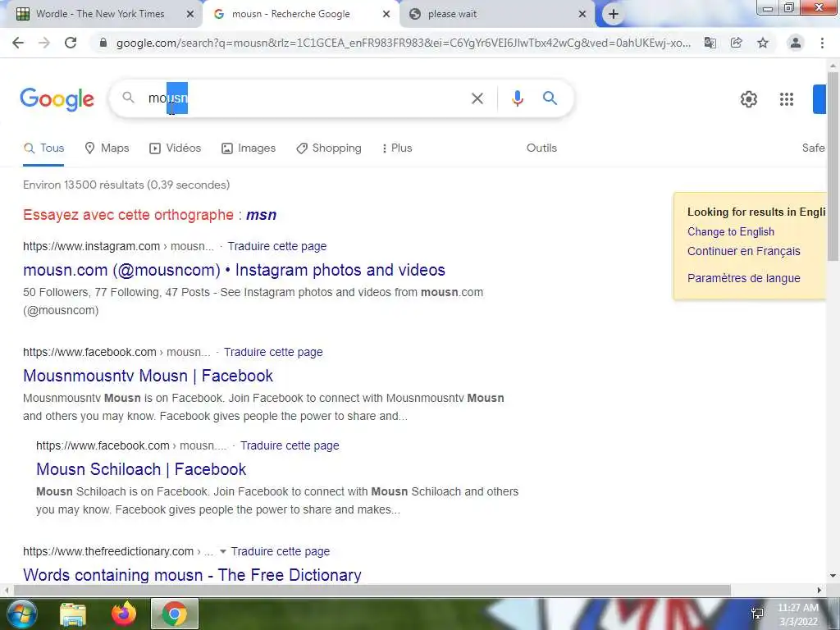Click the address bar URL
Screen dimensions: 840x630
coord(403,43)
